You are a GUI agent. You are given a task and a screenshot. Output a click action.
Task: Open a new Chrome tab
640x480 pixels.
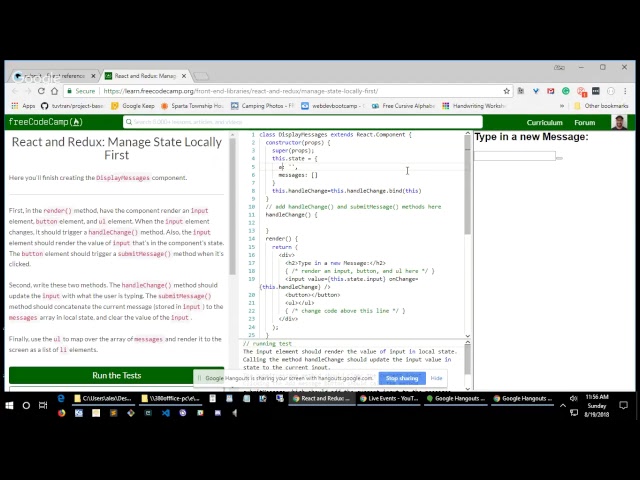point(200,76)
